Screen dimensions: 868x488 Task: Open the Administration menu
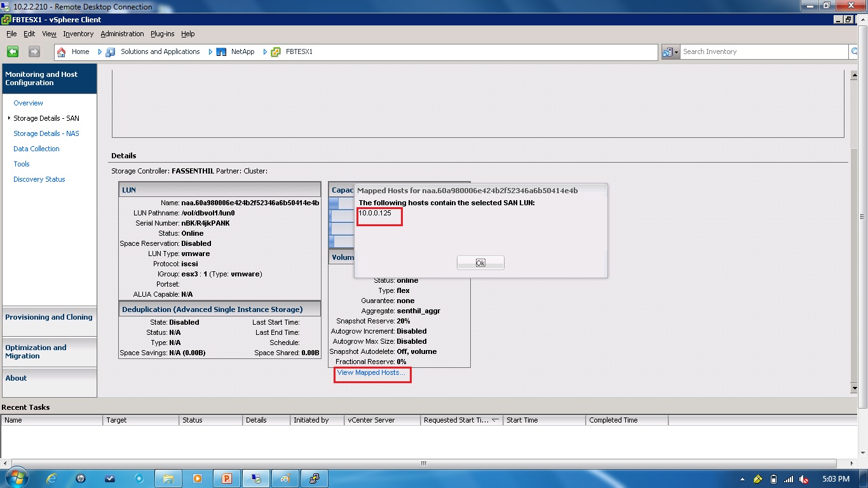coord(122,34)
